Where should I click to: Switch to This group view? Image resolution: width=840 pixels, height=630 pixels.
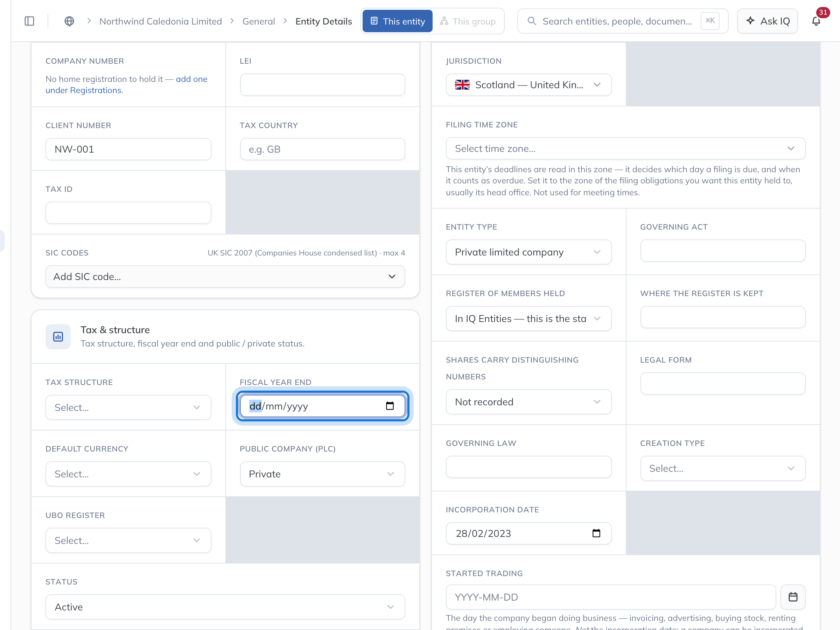(x=468, y=21)
